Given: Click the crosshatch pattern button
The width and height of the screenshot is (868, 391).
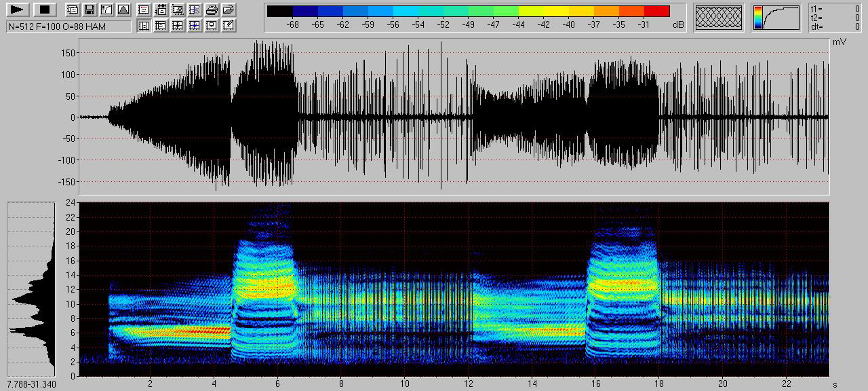Looking at the screenshot, I should pos(719,17).
